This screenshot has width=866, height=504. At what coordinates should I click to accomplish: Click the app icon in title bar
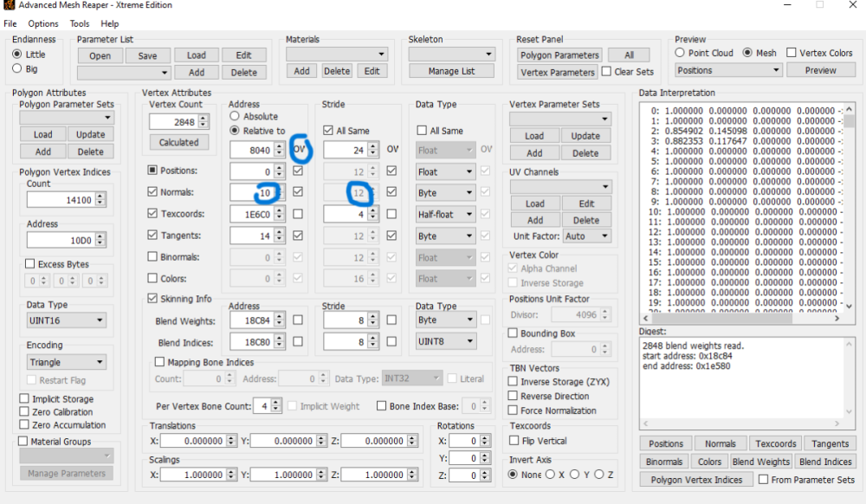coord(8,6)
